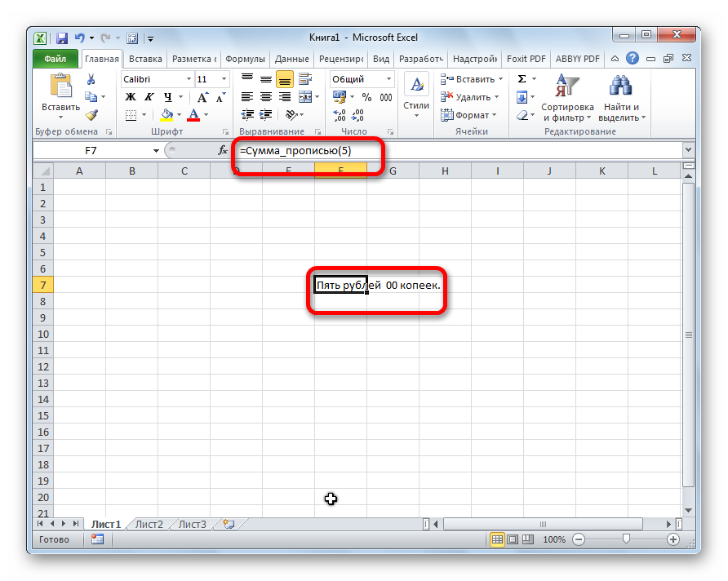Toggle bottom vertical alignment button
This screenshot has height=581, width=728.
point(284,79)
